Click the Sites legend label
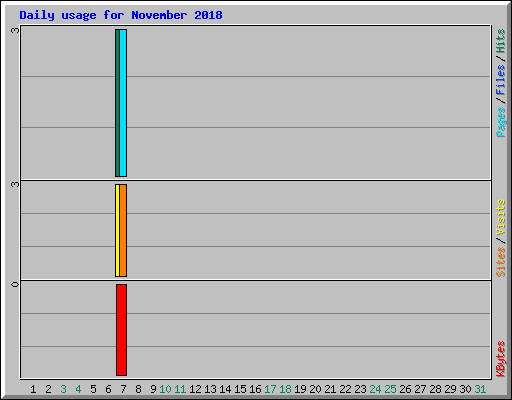The image size is (512, 400). click(x=500, y=262)
